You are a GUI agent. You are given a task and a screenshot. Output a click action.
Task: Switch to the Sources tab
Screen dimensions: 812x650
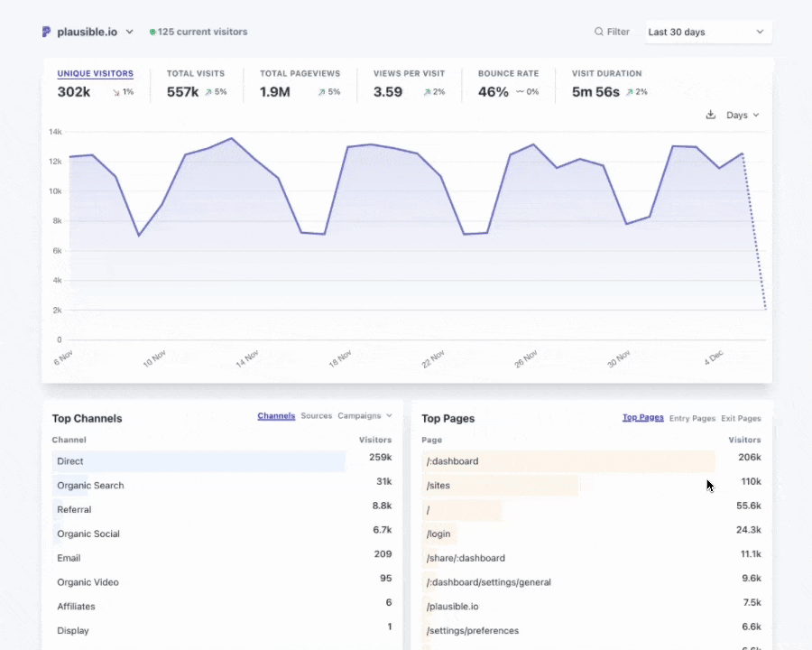tap(316, 416)
